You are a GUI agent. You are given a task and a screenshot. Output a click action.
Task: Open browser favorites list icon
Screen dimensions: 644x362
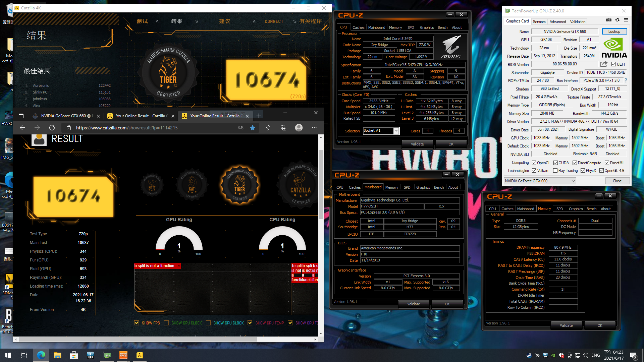269,128
